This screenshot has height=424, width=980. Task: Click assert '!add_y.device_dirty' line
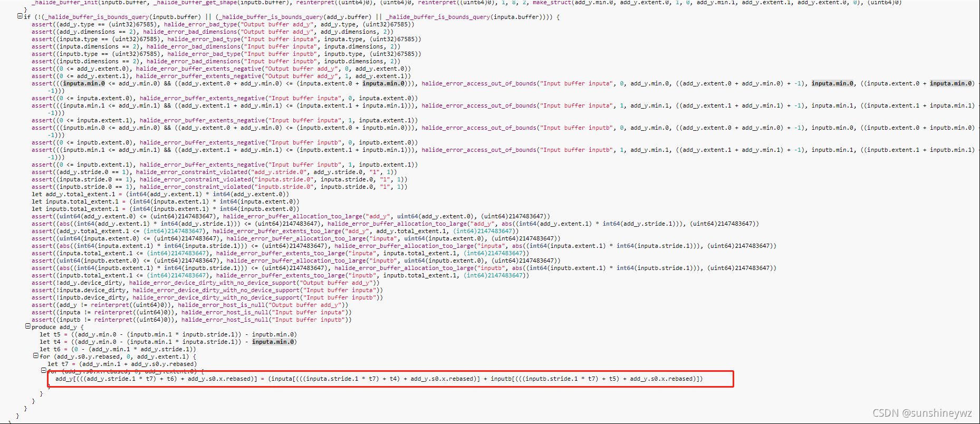(x=205, y=283)
